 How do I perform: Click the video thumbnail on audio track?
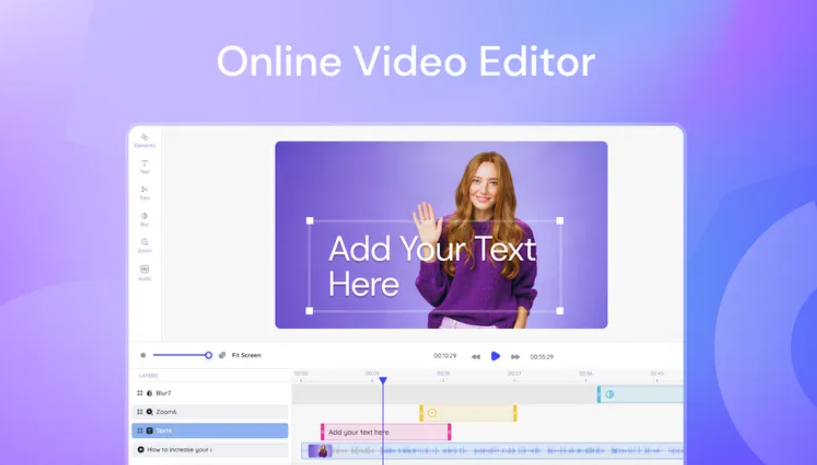point(320,450)
